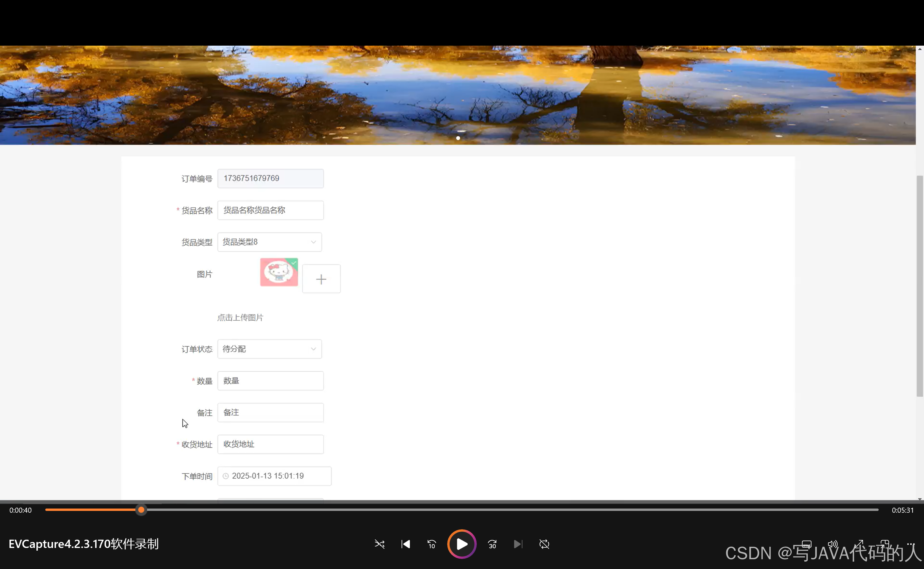Viewport: 924px width, 569px height.
Task: Skip back 10 seconds
Action: point(431,544)
